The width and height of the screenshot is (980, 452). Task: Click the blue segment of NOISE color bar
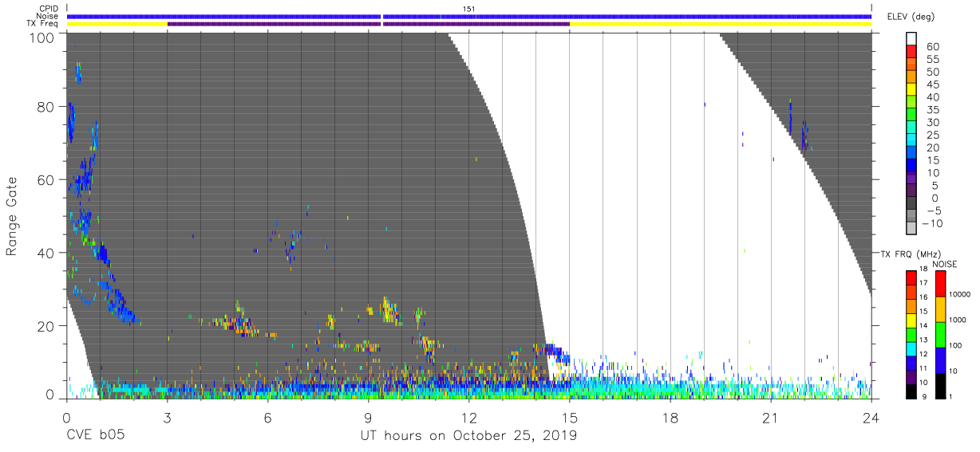click(x=940, y=360)
